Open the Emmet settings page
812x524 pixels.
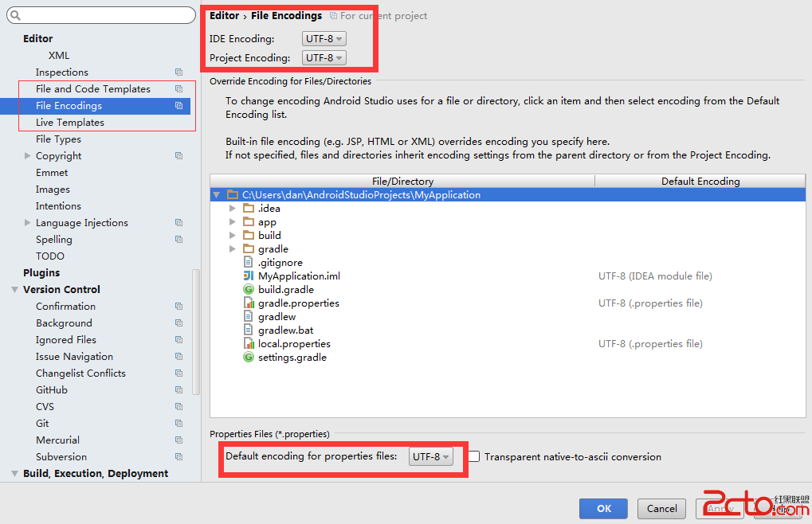(x=52, y=173)
